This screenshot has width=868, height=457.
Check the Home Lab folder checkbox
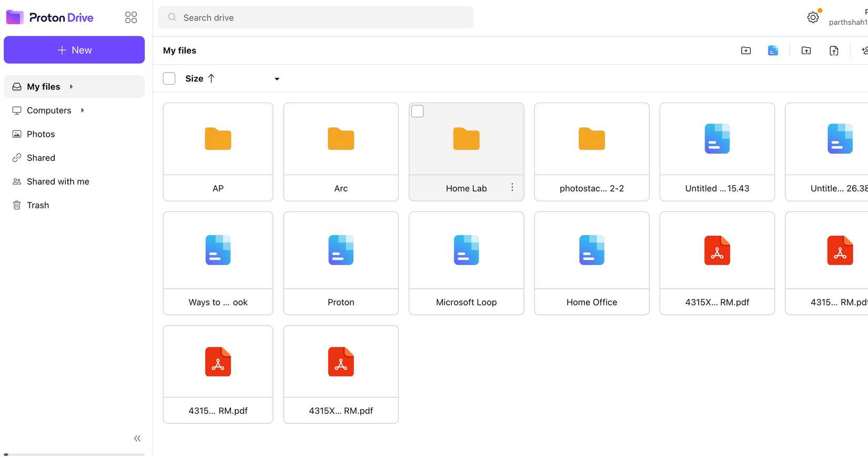[x=417, y=111]
